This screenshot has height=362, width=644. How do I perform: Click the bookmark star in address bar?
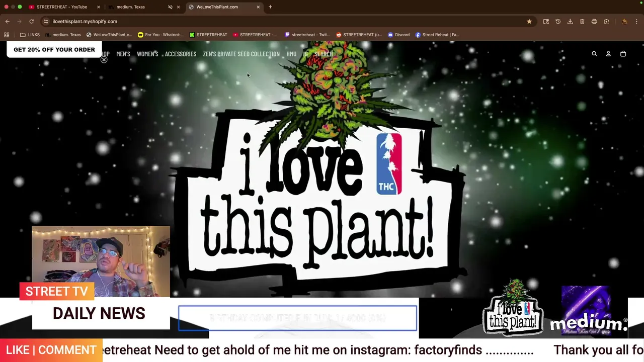point(529,22)
